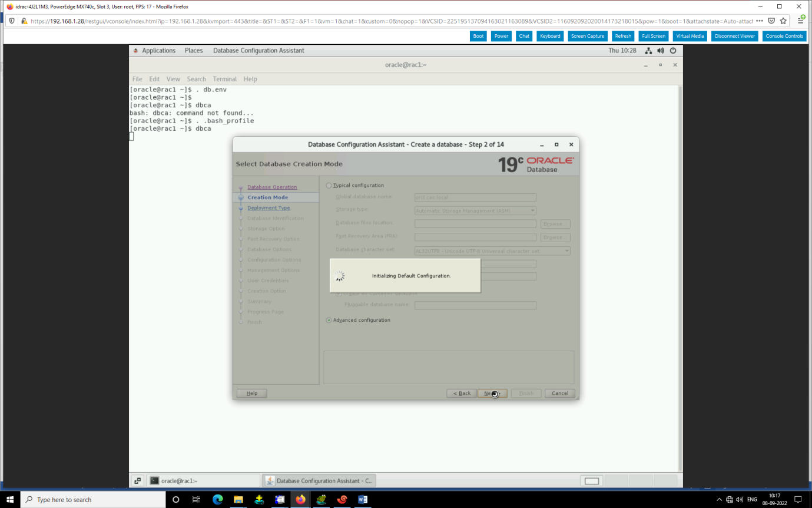Open Database Configuration Assistant app menu in top panel
Viewport: 812px width, 508px height.
coord(258,51)
